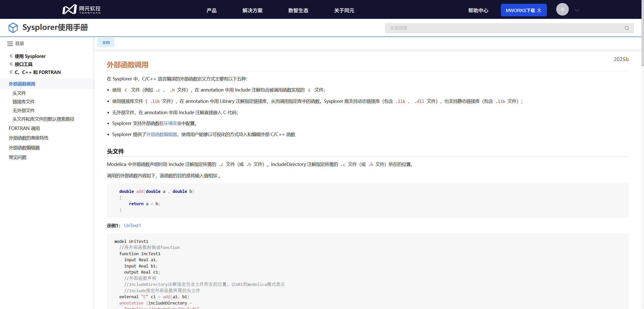Click the 外部函数调用 page heading

click(x=128, y=65)
